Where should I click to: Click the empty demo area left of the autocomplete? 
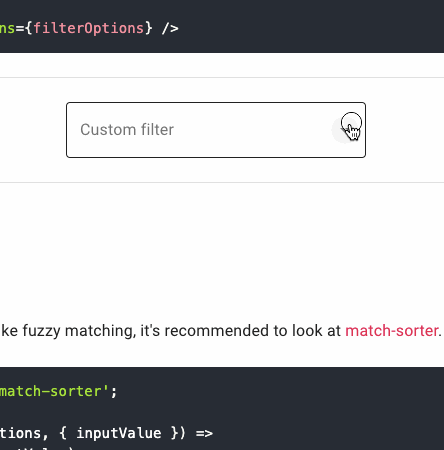pos(33,130)
